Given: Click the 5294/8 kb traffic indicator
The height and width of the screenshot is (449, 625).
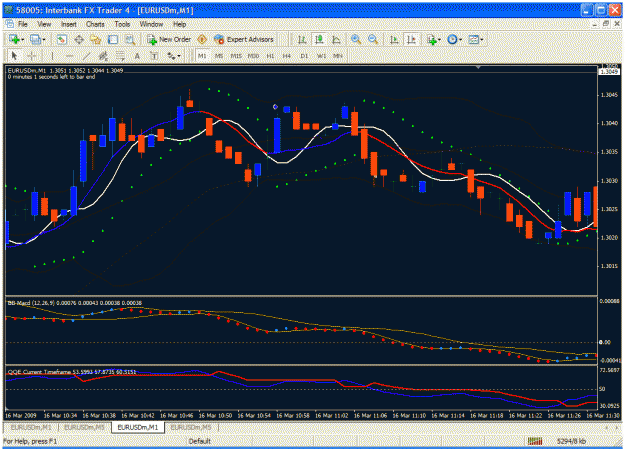Looking at the screenshot, I should [x=571, y=441].
